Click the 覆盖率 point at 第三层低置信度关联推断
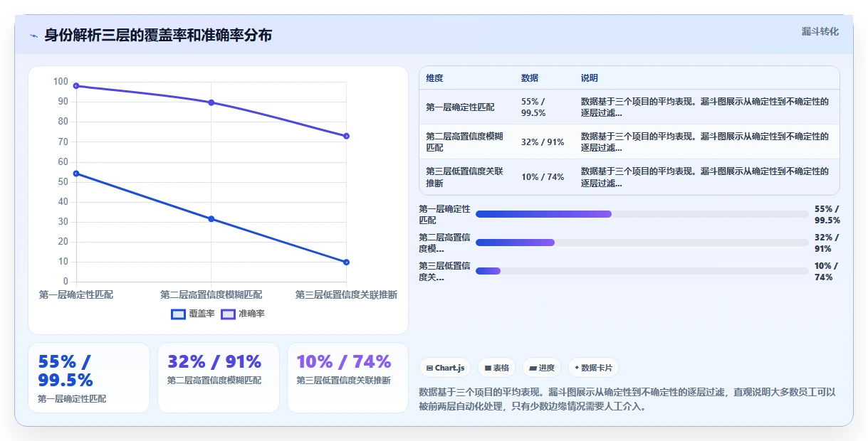Viewport: 868px width, 441px height. pos(346,262)
